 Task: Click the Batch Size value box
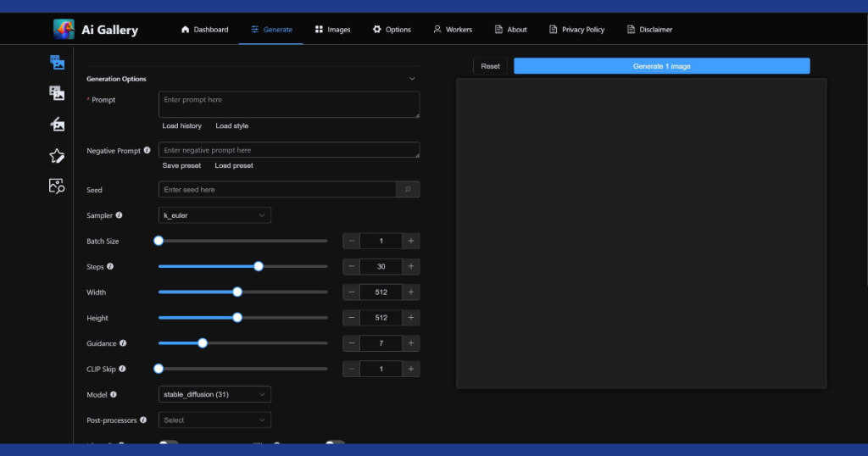[381, 241]
